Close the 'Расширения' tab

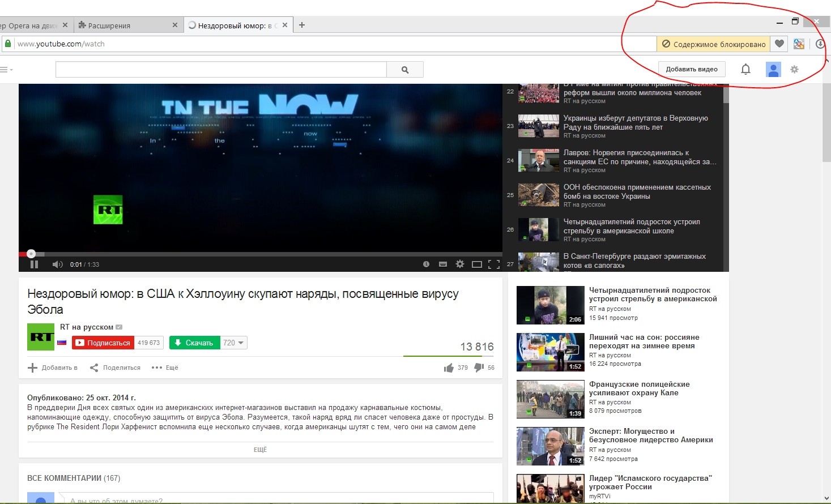(175, 25)
